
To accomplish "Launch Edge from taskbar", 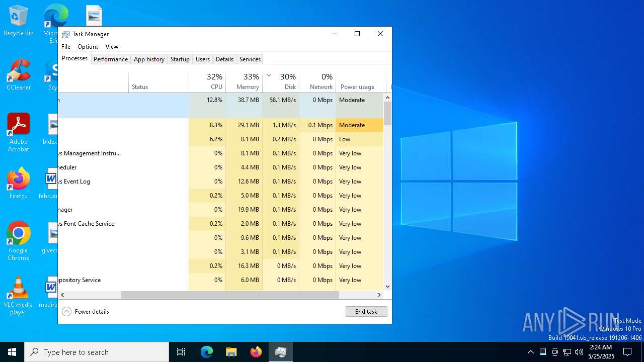I will [207, 352].
